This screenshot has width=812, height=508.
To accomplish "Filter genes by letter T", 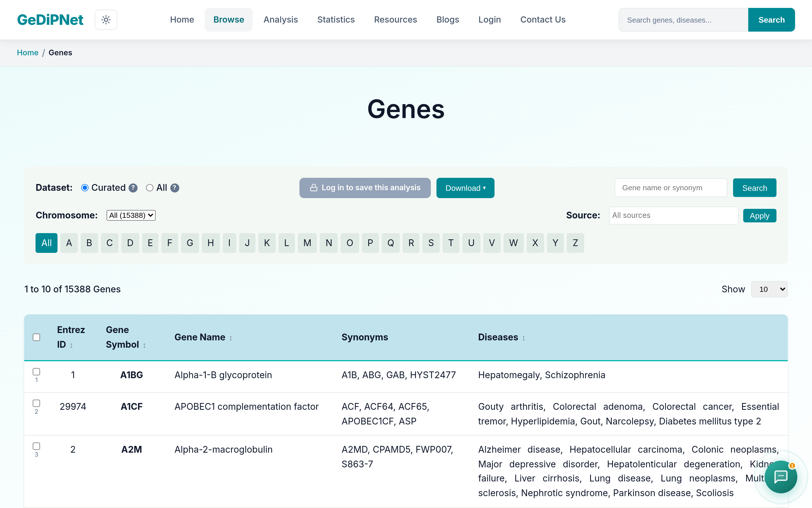I will pyautogui.click(x=451, y=243).
